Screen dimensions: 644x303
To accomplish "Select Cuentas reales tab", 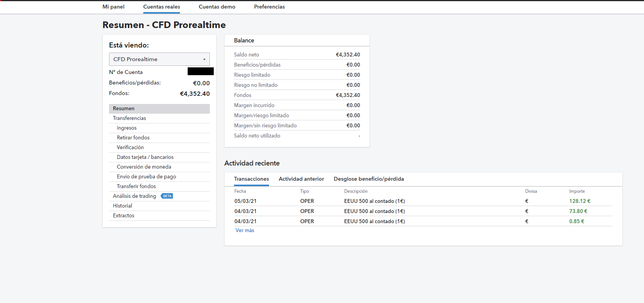I will [x=162, y=7].
